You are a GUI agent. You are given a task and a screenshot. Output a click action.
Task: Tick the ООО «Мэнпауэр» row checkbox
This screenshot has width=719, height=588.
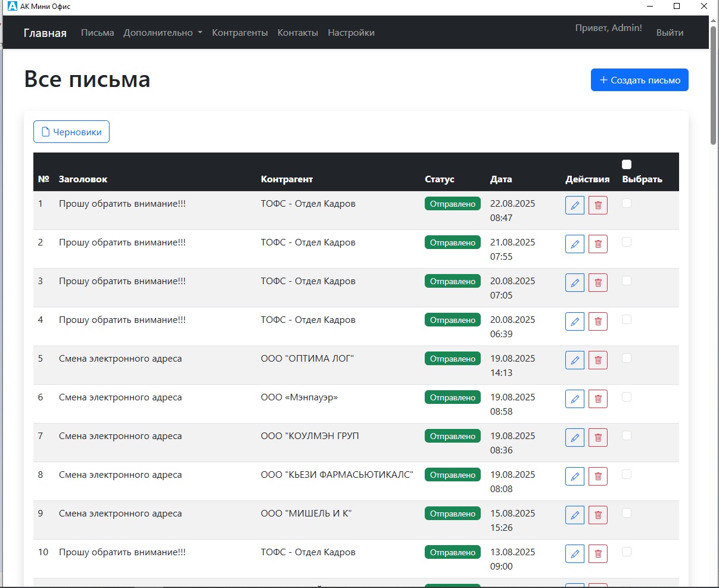click(x=627, y=397)
